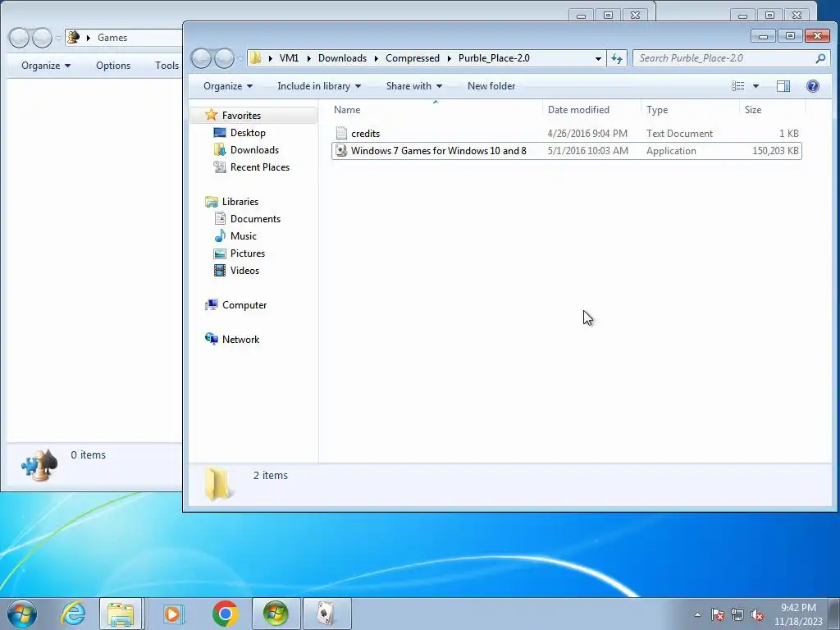Open Windows Explorer help
The width and height of the screenshot is (840, 630).
pos(813,86)
